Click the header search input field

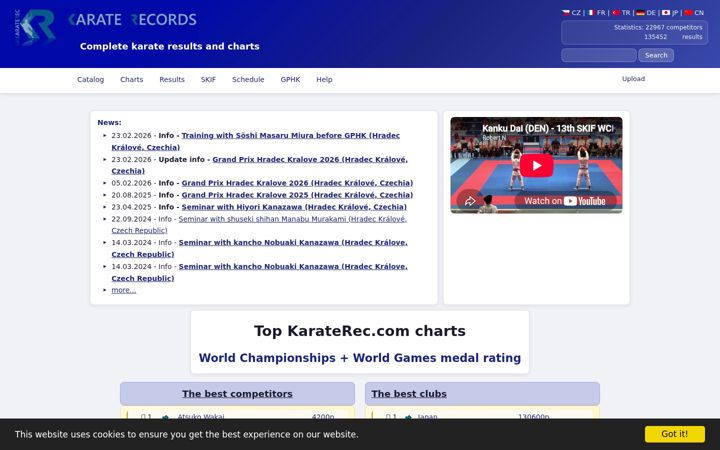(599, 55)
